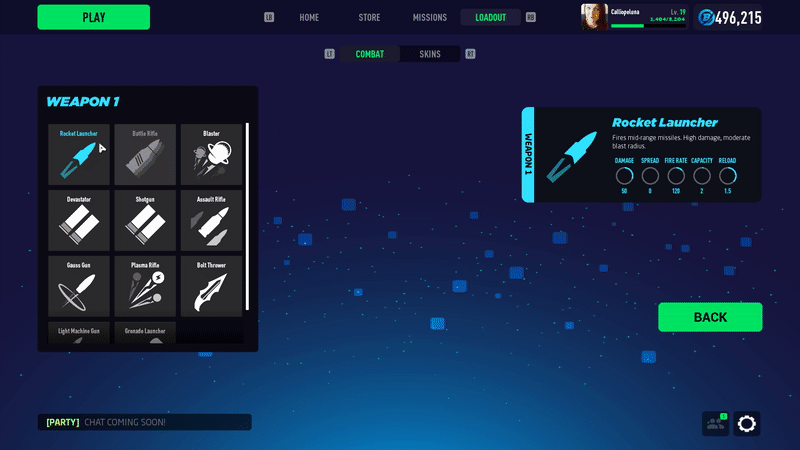Screen dimensions: 800x450
Task: Select the Devastator weapon icon
Action: pyautogui.click(x=79, y=221)
